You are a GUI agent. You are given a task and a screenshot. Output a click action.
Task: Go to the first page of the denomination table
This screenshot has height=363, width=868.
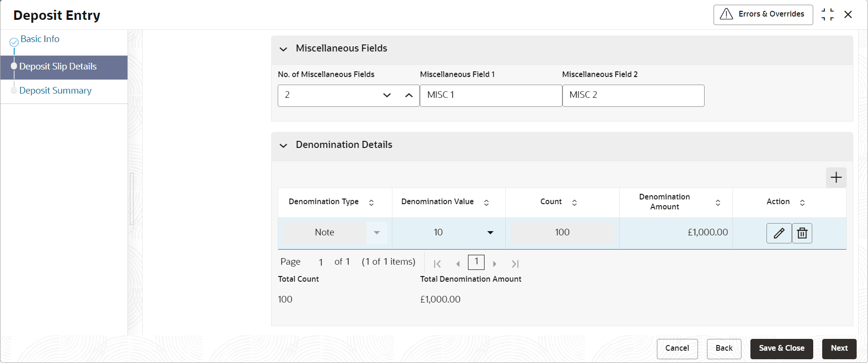(x=437, y=264)
